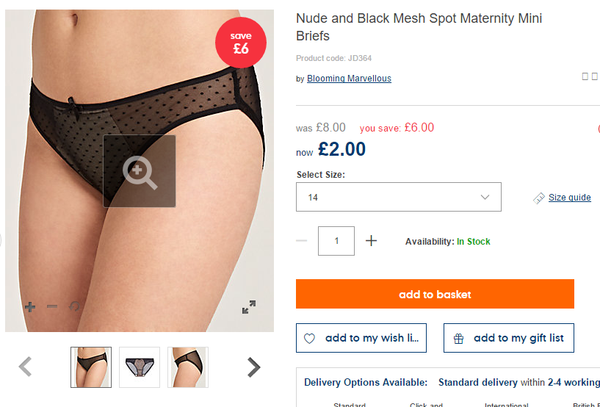
Task: Open the Blooming Marvellous brand link
Action: pyautogui.click(x=349, y=78)
